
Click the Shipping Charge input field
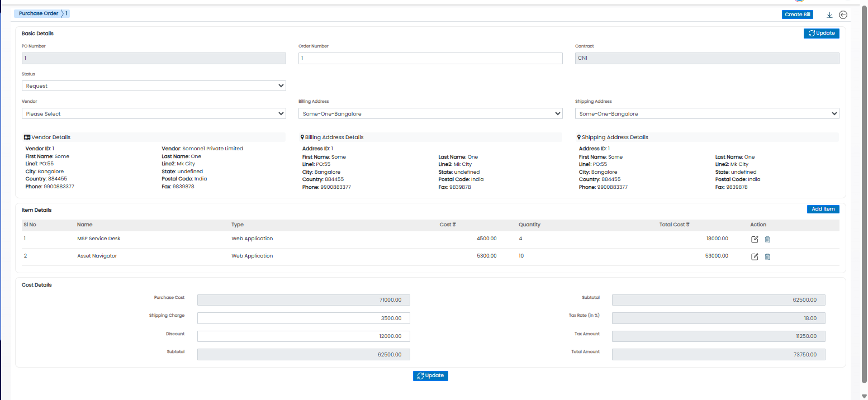[x=303, y=318]
